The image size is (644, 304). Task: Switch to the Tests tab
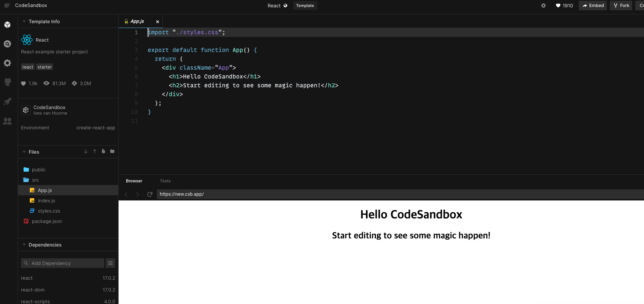click(165, 181)
